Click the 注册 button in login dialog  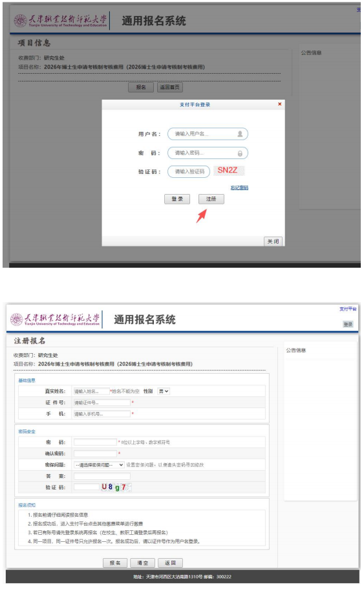tap(211, 199)
